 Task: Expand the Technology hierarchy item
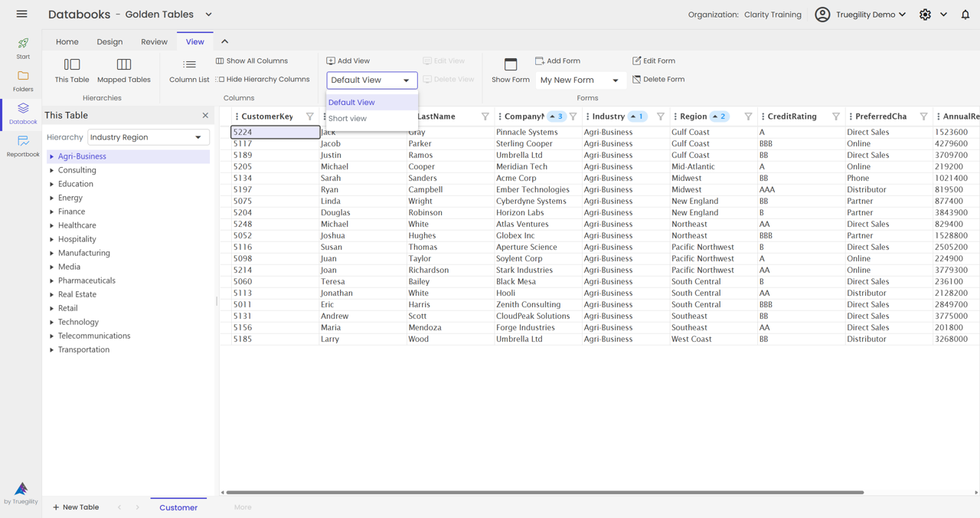[50, 321]
